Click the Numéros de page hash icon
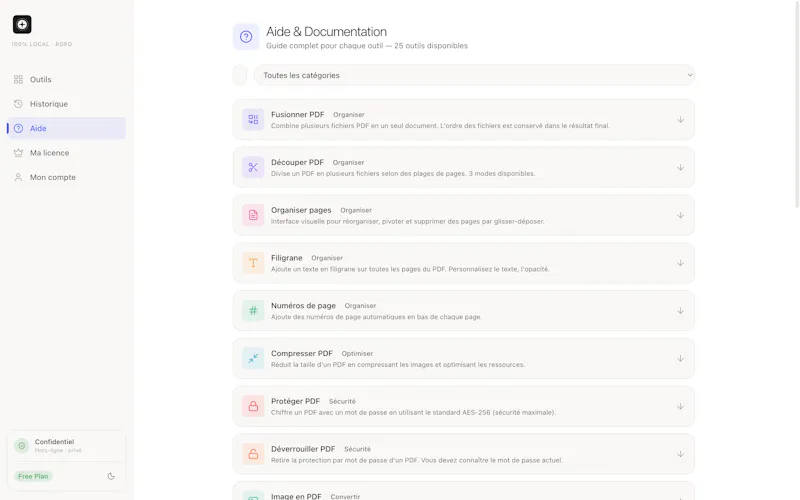 point(253,311)
